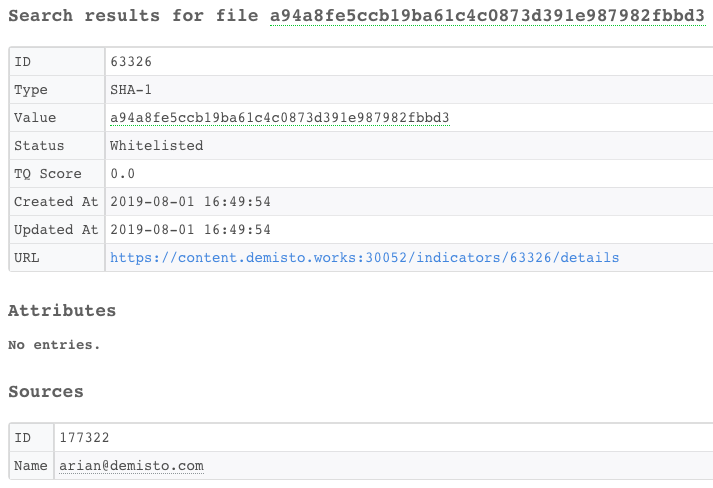Select the Whitelisted status value
This screenshot has width=713, height=488.
[157, 146]
